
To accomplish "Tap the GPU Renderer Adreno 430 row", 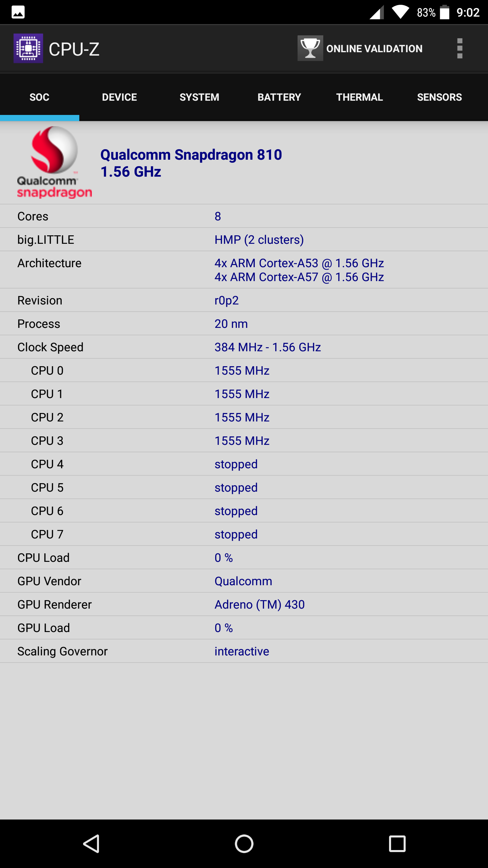I will coord(244,604).
